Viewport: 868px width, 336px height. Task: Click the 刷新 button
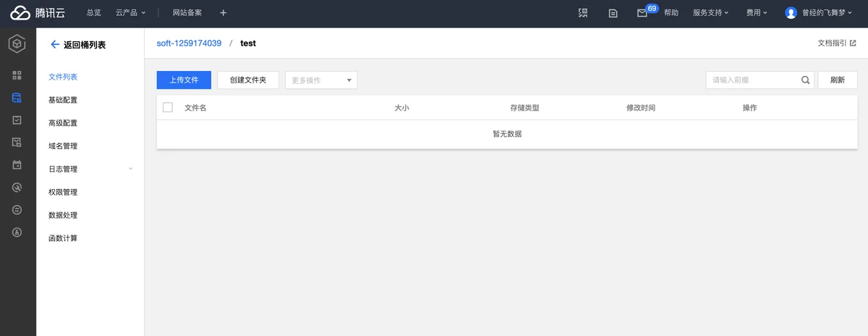[838, 80]
